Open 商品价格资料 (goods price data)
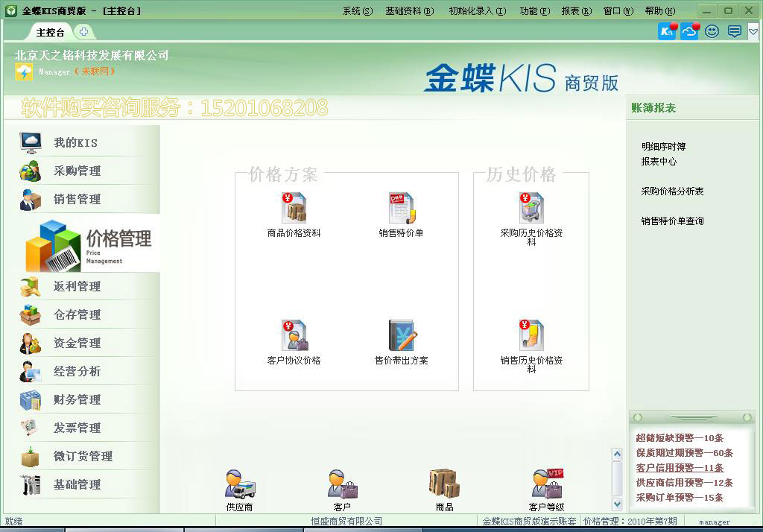Screen dimensions: 763x532 (293, 208)
